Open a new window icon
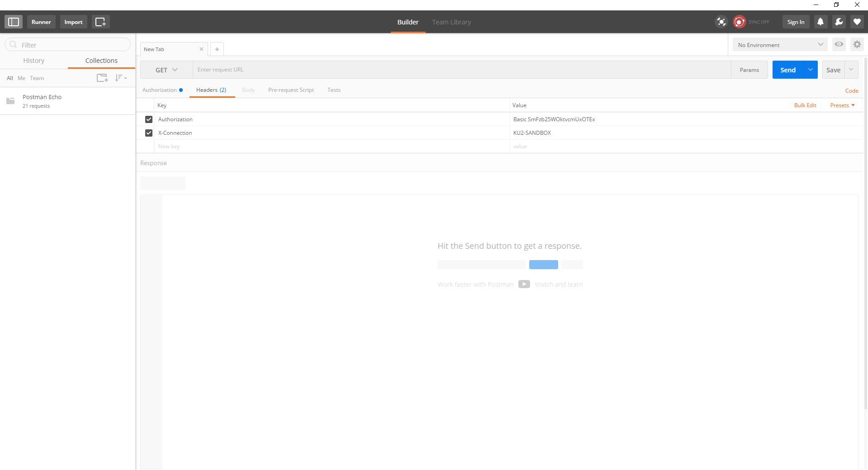 (100, 22)
